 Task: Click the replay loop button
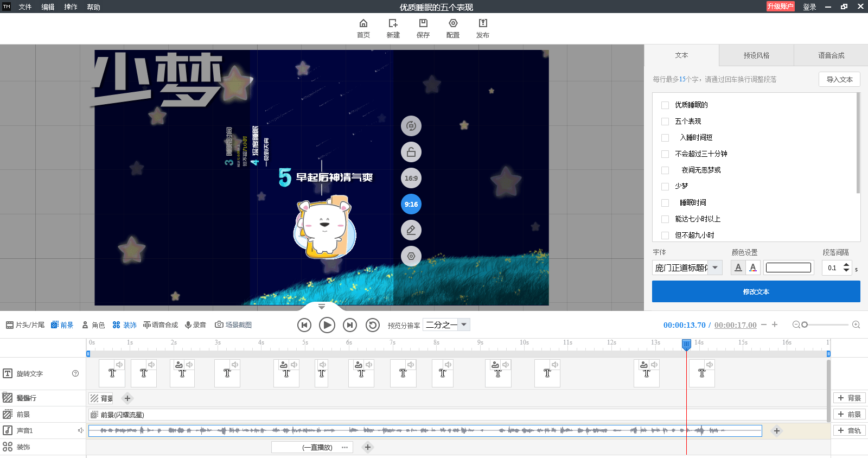pyautogui.click(x=373, y=325)
